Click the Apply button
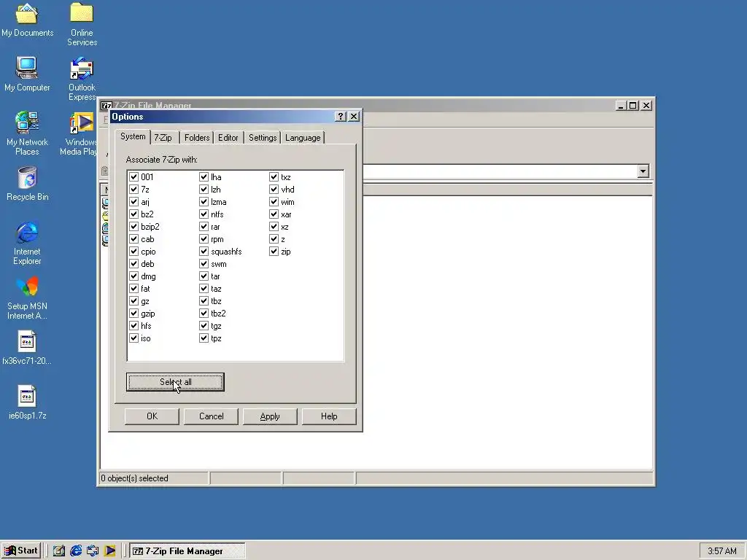 (270, 416)
